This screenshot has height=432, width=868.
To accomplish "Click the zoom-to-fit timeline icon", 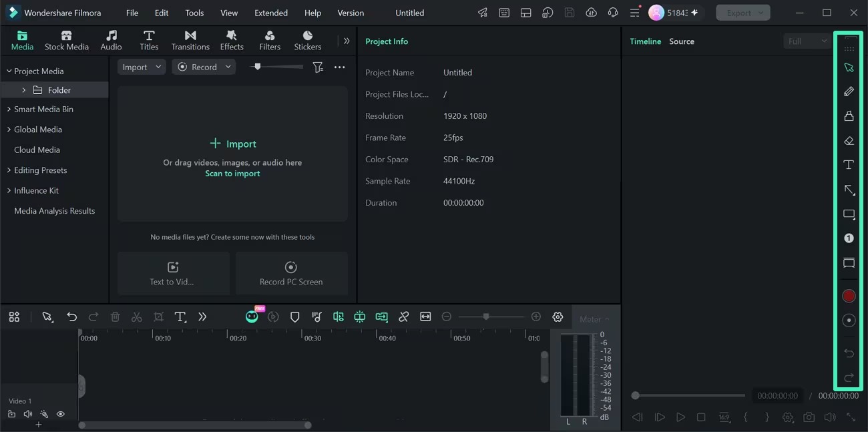I will pos(425,317).
